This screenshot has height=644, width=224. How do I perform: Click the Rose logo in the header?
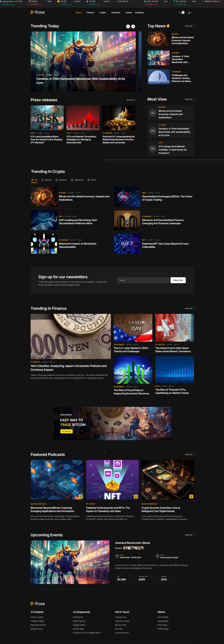click(38, 13)
